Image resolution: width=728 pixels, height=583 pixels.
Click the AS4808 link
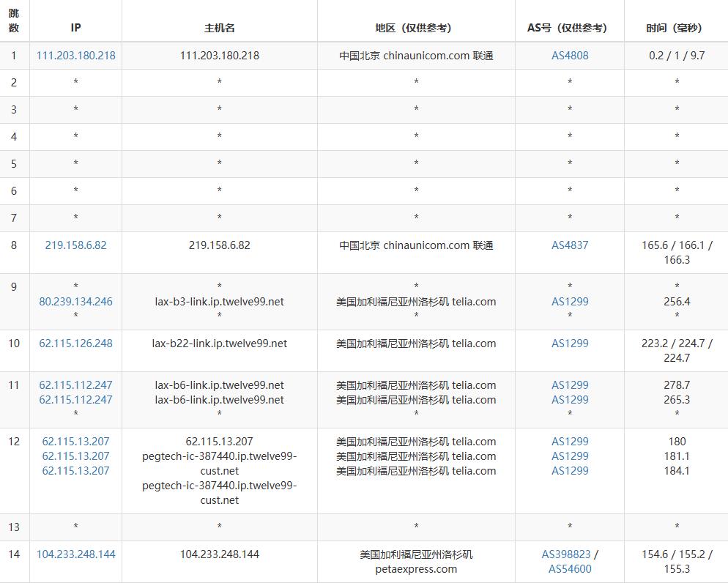[570, 56]
